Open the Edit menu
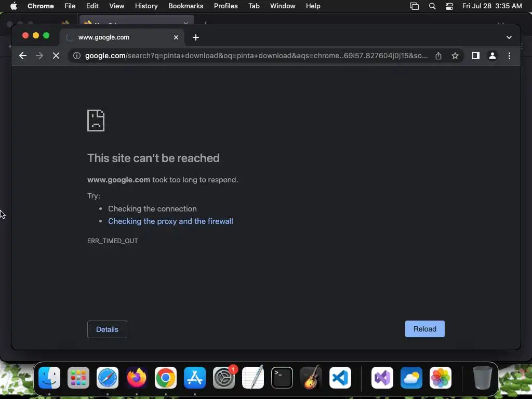 [x=92, y=6]
